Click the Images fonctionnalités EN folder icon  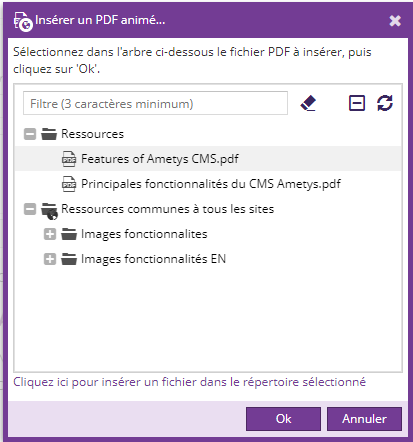[x=69, y=259]
